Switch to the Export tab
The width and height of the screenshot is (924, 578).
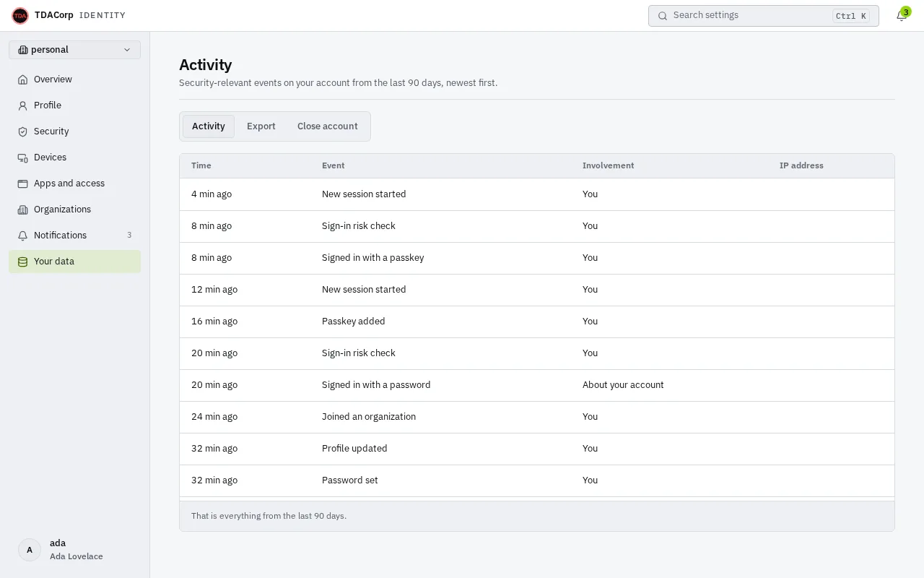click(x=261, y=126)
